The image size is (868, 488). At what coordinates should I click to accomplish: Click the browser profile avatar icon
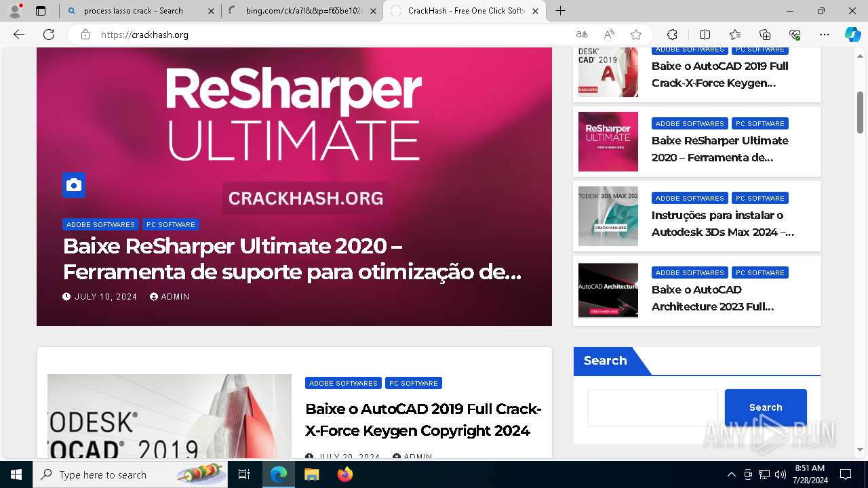[x=14, y=11]
